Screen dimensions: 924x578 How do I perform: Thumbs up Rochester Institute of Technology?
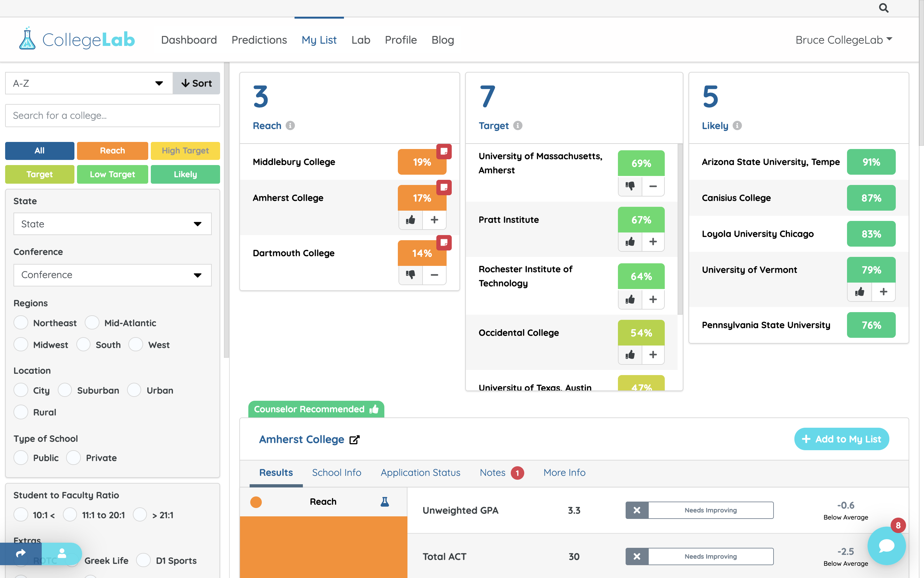pos(630,299)
